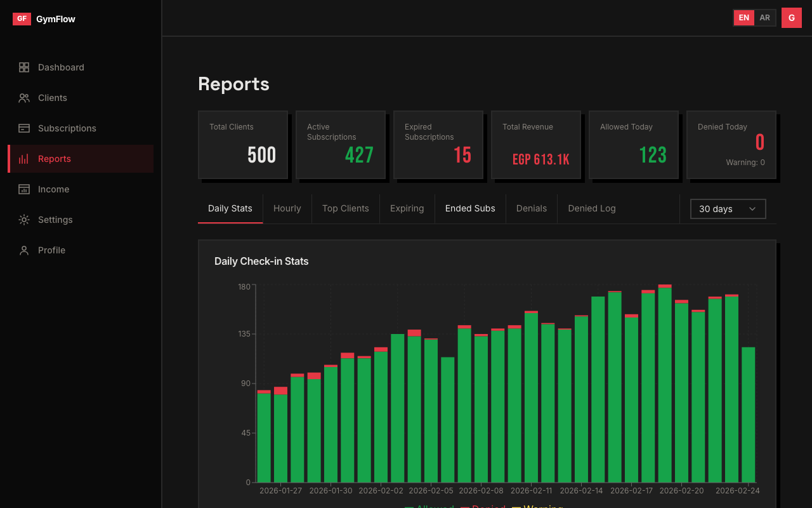Click the Income icon in sidebar
Viewport: 812px width, 508px height.
(24, 189)
